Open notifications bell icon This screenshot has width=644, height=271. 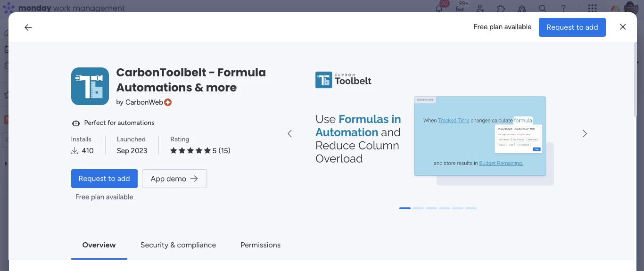point(439,8)
